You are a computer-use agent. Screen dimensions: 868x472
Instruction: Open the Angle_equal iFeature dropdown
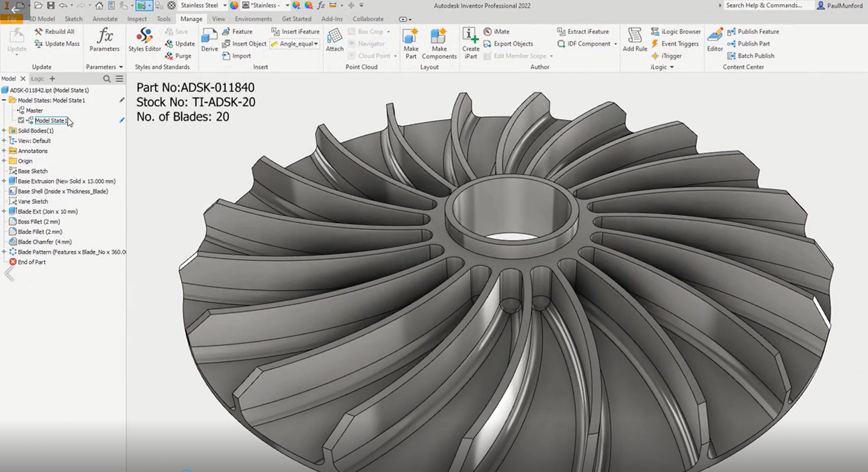click(316, 44)
